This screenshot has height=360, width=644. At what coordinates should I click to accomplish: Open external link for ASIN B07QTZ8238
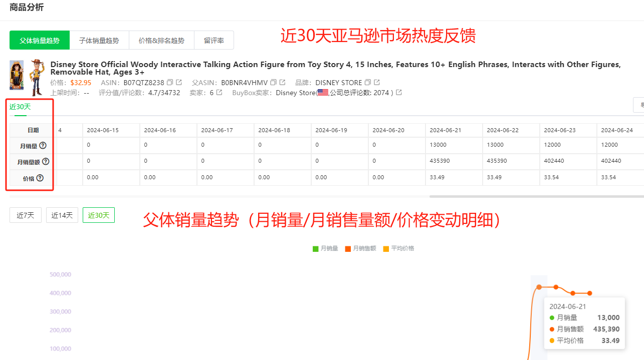(x=179, y=83)
